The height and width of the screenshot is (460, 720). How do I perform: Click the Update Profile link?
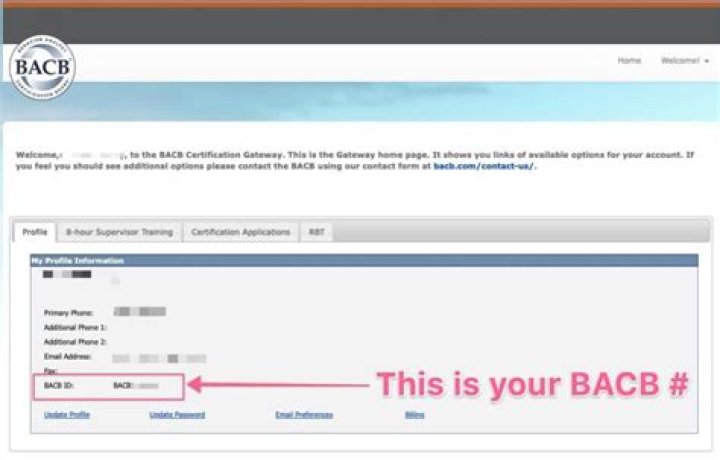click(x=67, y=415)
